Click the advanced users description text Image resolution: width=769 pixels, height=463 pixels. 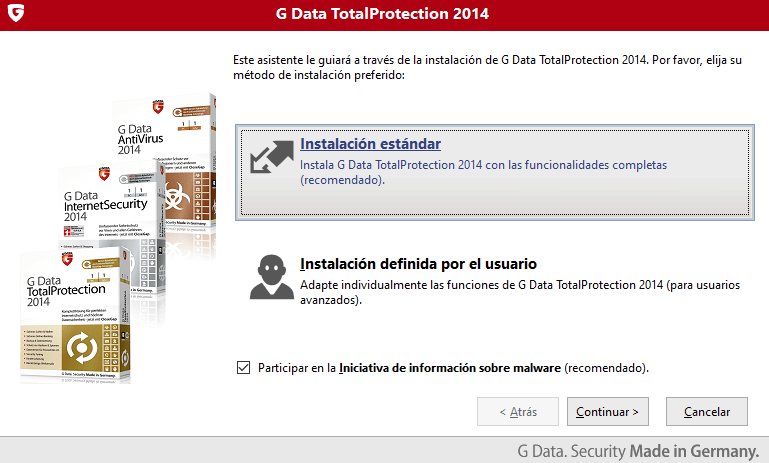tap(520, 292)
